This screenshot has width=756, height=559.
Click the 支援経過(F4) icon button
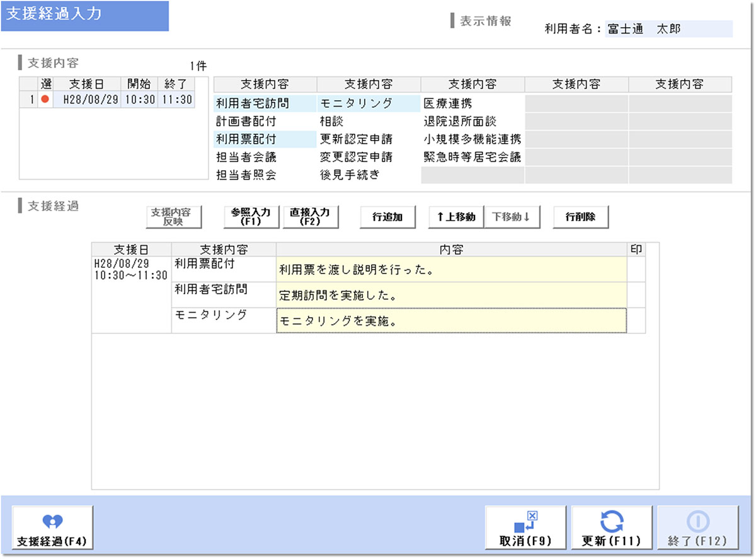coord(52,528)
